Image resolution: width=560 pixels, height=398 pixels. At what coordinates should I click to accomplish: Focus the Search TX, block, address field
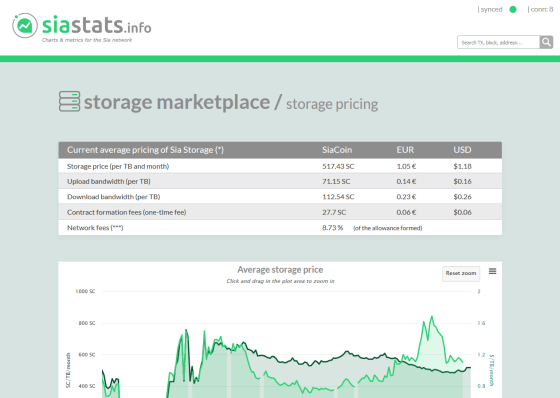pyautogui.click(x=498, y=42)
